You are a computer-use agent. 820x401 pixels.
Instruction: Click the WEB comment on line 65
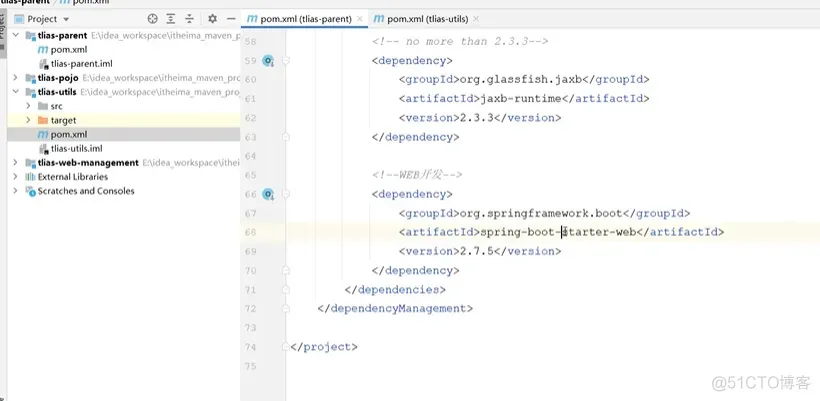[x=417, y=175]
